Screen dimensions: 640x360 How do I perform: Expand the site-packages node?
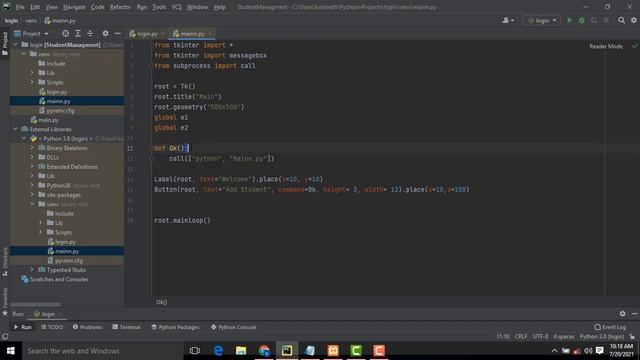pos(32,195)
